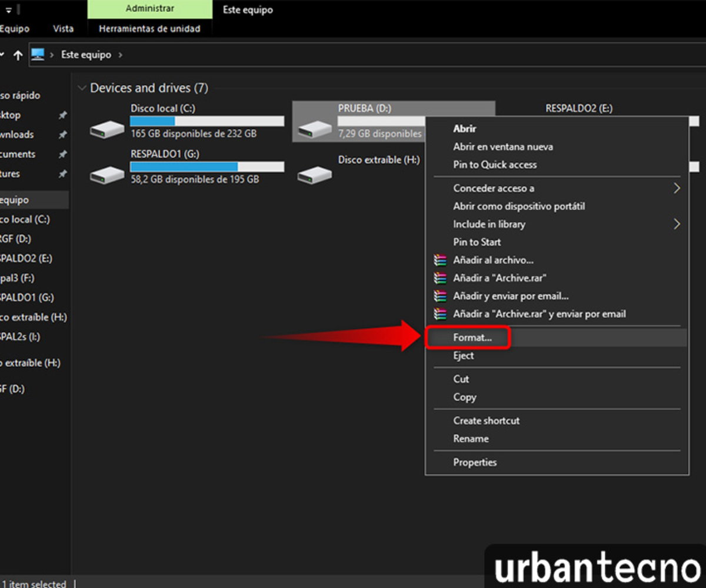Click Este equipo in the address breadcrumb

(86, 55)
